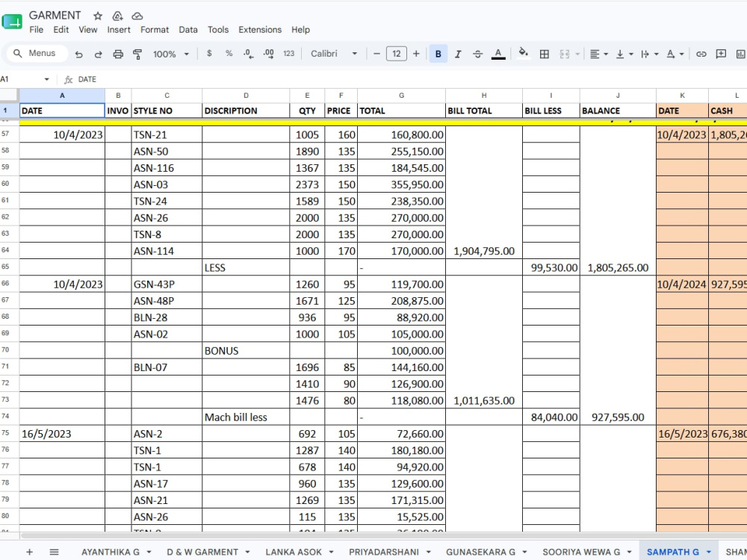The width and height of the screenshot is (747, 560).
Task: Open the Format menu
Action: [155, 30]
